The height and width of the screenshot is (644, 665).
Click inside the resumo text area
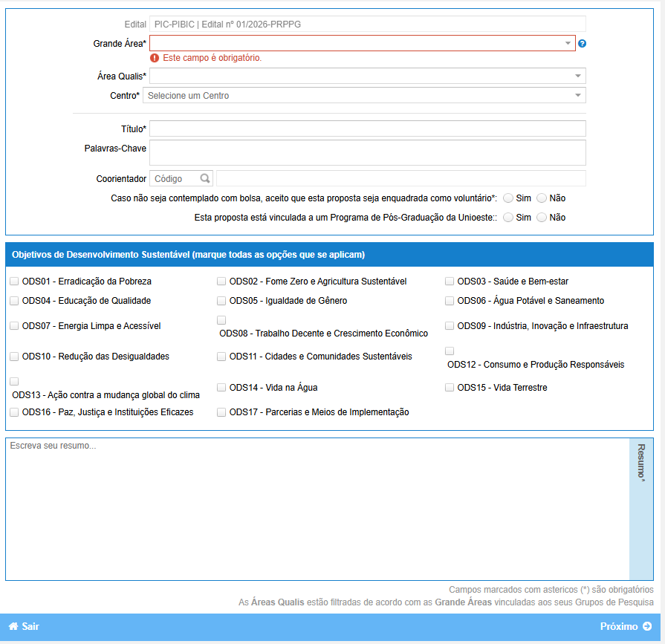(x=317, y=509)
